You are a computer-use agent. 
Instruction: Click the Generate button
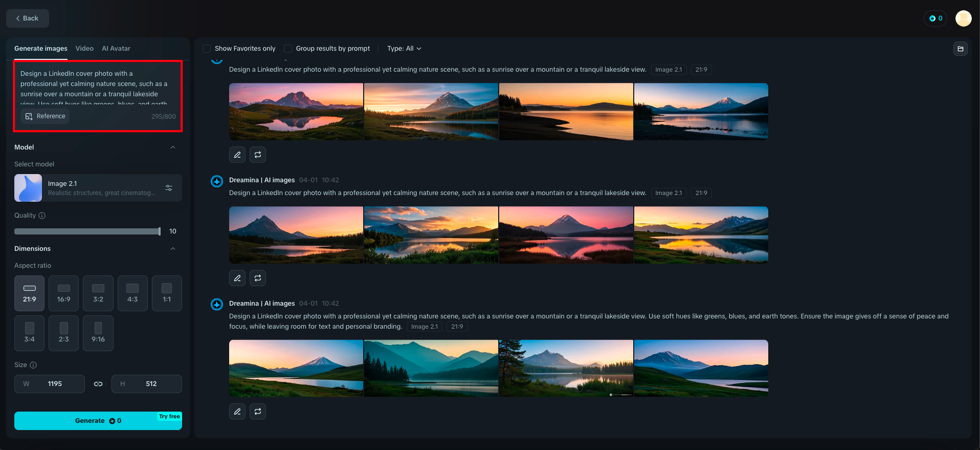pyautogui.click(x=98, y=421)
